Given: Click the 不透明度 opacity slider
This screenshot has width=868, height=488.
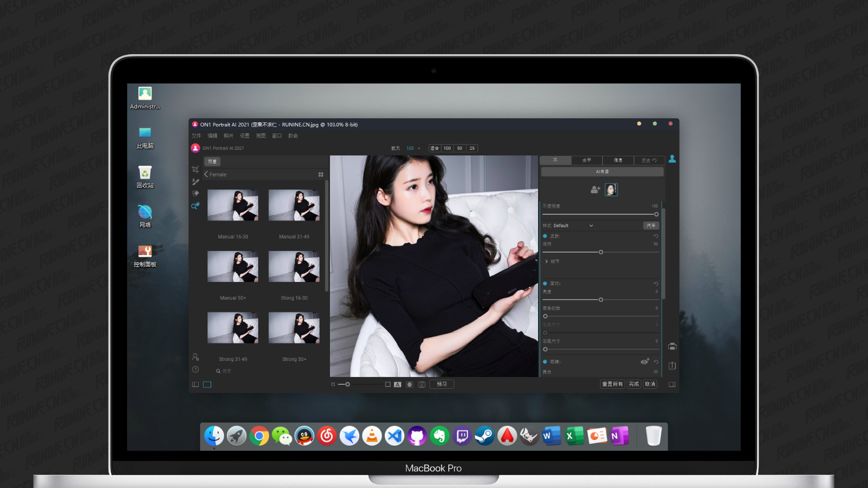Looking at the screenshot, I should 599,214.
